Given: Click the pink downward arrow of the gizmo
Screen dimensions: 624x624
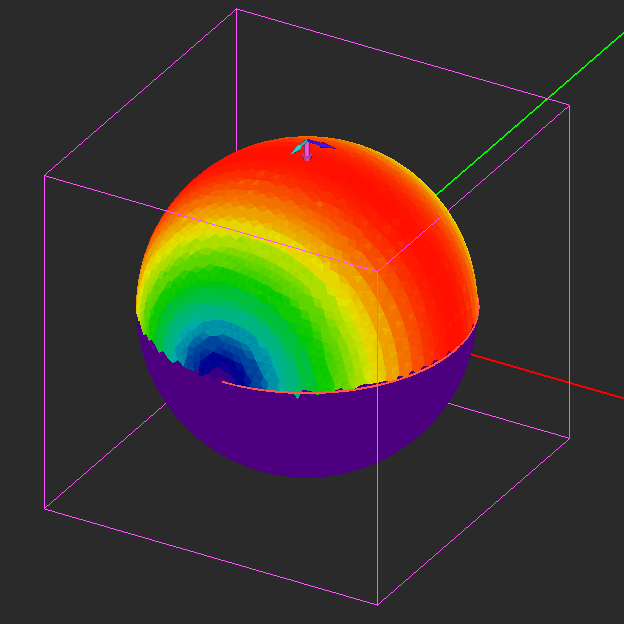Looking at the screenshot, I should pos(306,152).
